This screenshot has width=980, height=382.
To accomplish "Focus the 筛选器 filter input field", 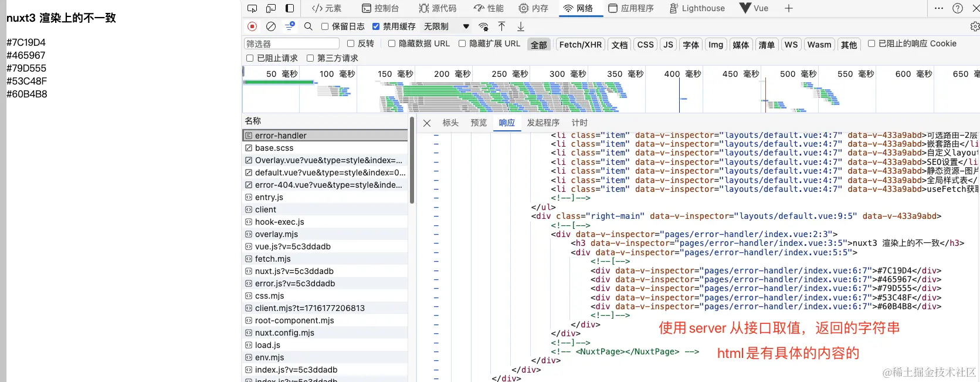I will tap(291, 43).
